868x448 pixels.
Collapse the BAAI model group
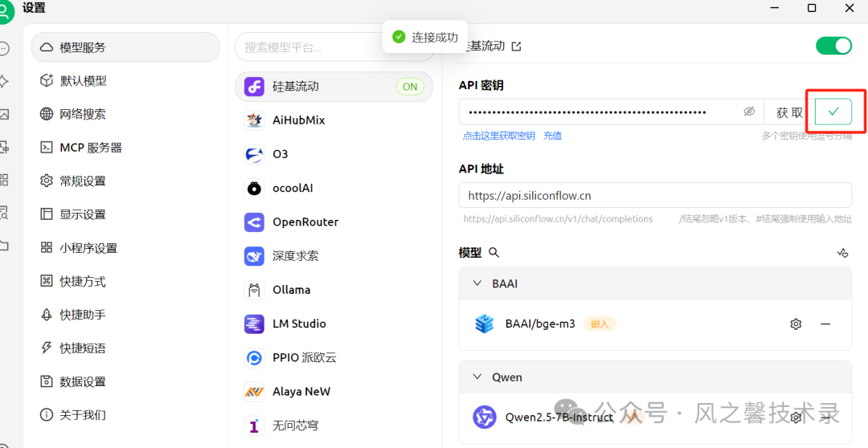477,283
